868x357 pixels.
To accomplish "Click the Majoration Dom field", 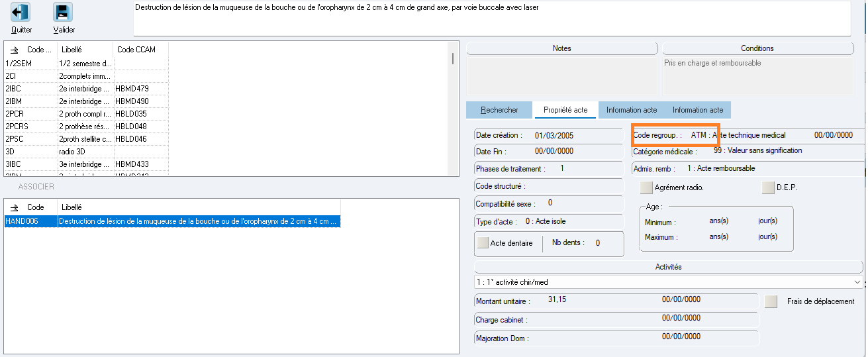I will [617, 338].
